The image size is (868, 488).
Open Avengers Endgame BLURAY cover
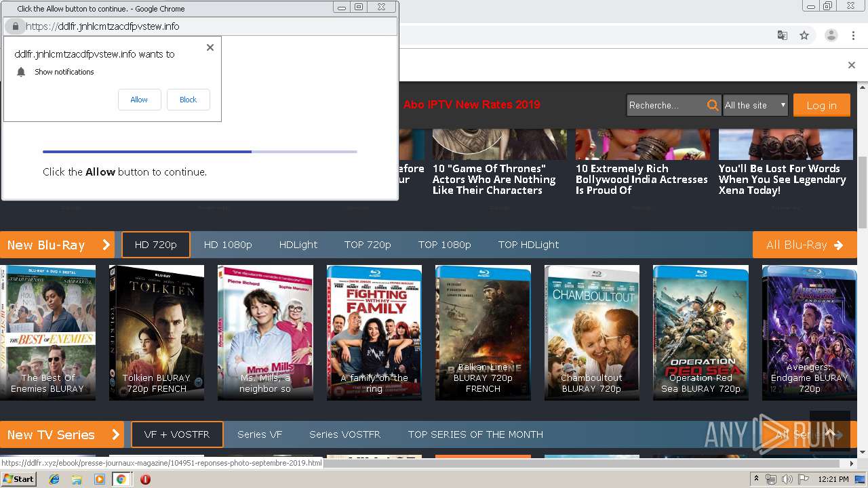[810, 332]
